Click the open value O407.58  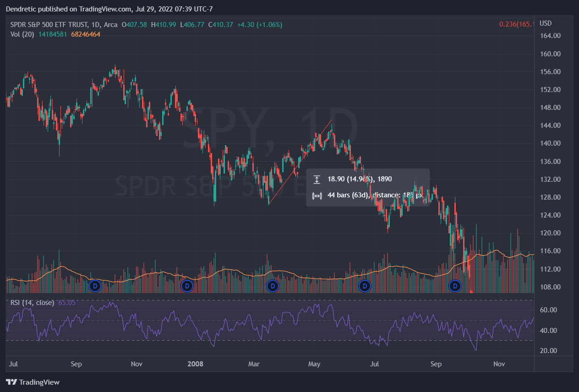134,25
